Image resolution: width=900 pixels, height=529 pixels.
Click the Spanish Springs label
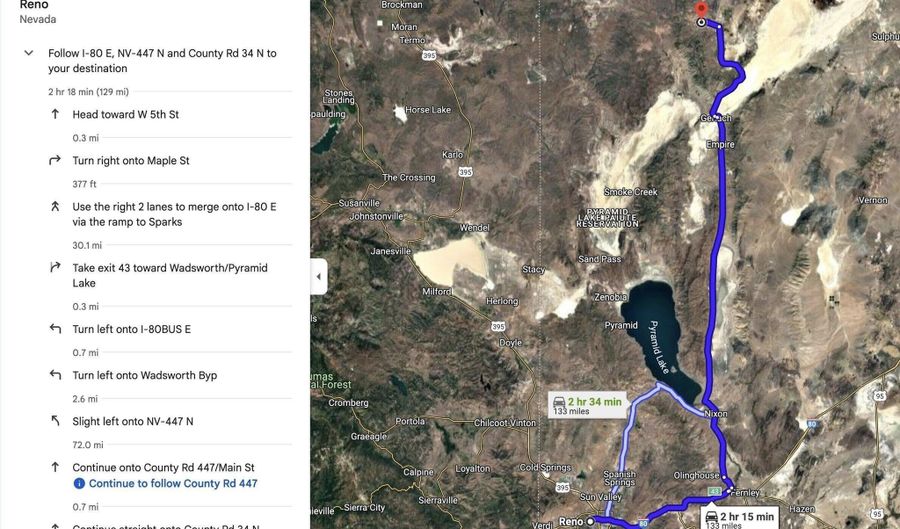(620, 479)
